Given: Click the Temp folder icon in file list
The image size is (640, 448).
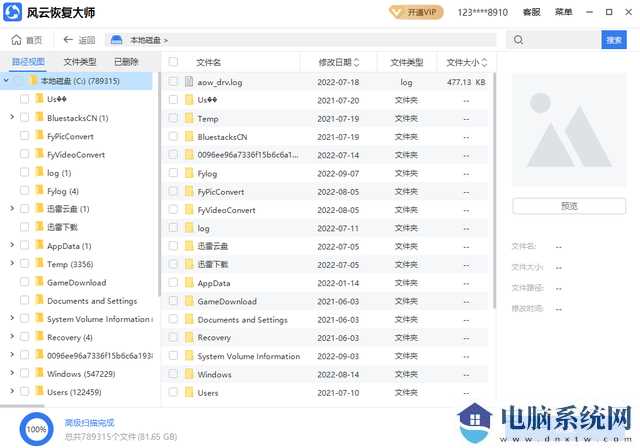Looking at the screenshot, I should click(189, 118).
